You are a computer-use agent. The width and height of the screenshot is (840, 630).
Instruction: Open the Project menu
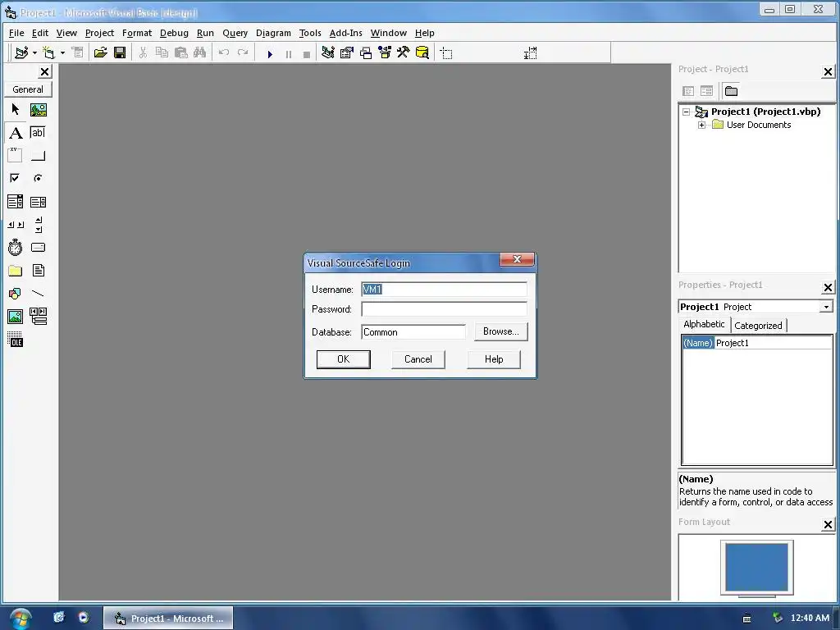(x=99, y=33)
